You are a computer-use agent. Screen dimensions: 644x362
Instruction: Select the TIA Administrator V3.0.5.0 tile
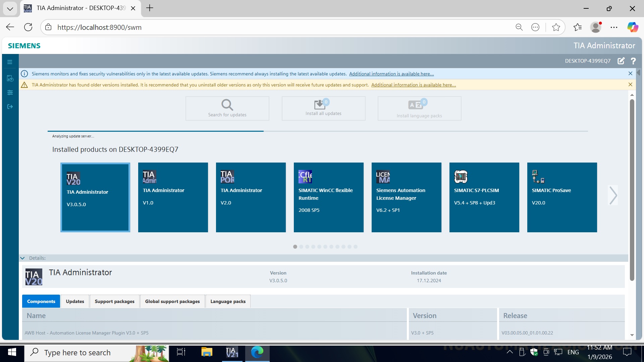click(95, 197)
